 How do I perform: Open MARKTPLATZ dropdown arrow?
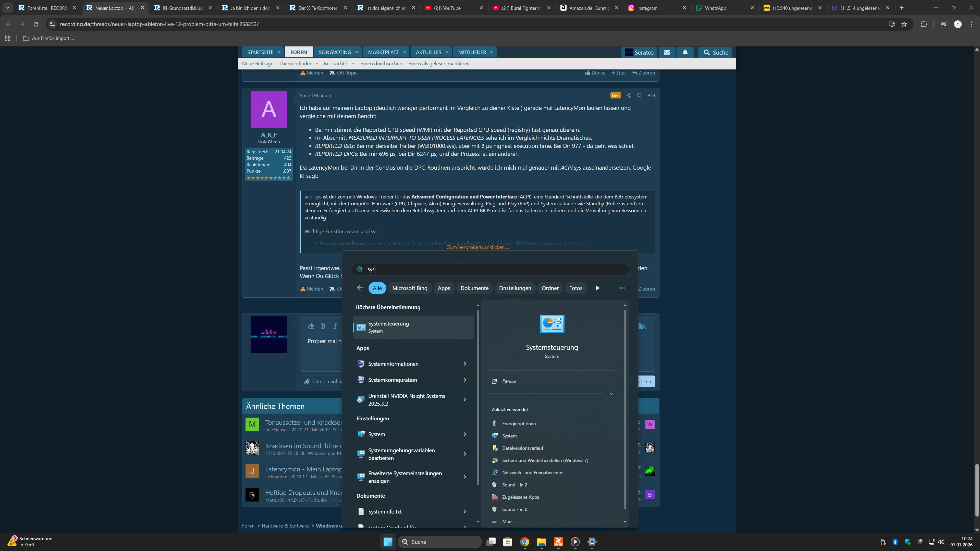pos(405,53)
